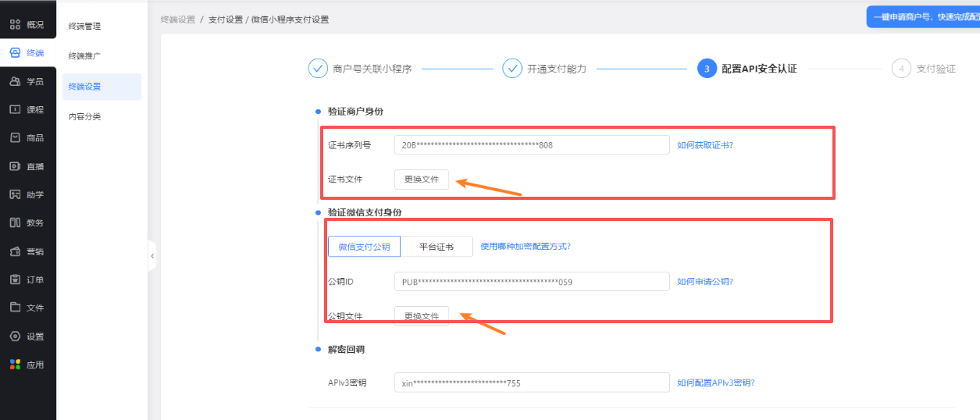Click the 证书序列号 input field
980x420 pixels.
point(531,145)
